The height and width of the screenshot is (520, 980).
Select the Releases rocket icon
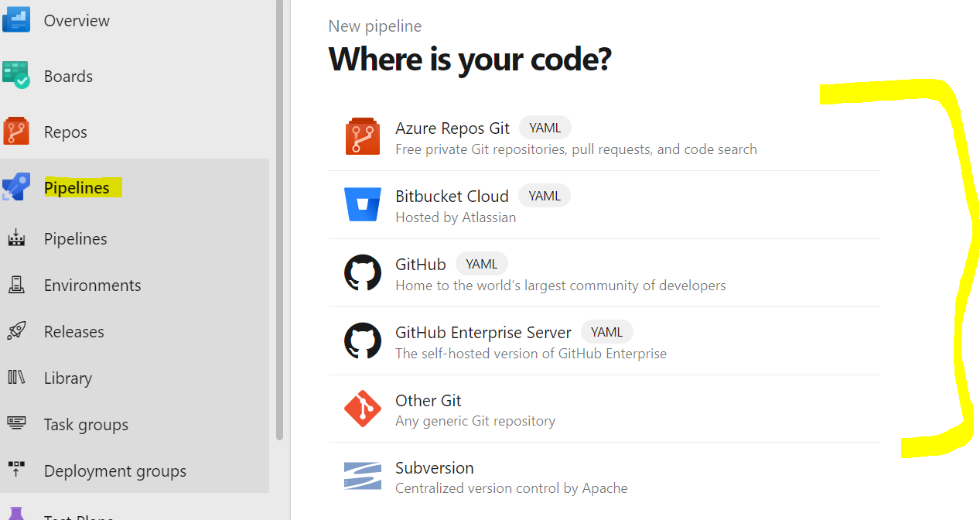(16, 331)
